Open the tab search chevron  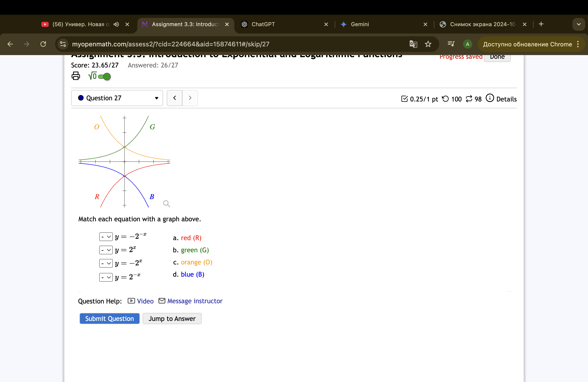(579, 24)
